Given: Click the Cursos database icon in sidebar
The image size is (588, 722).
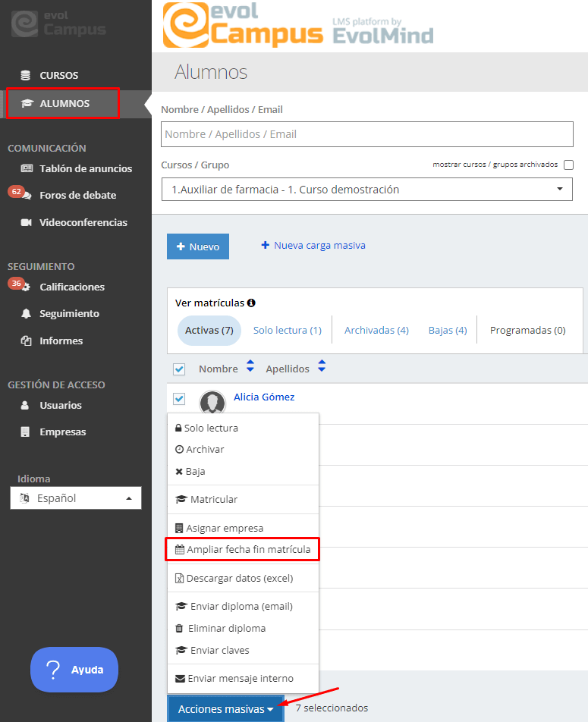Looking at the screenshot, I should 27,75.
